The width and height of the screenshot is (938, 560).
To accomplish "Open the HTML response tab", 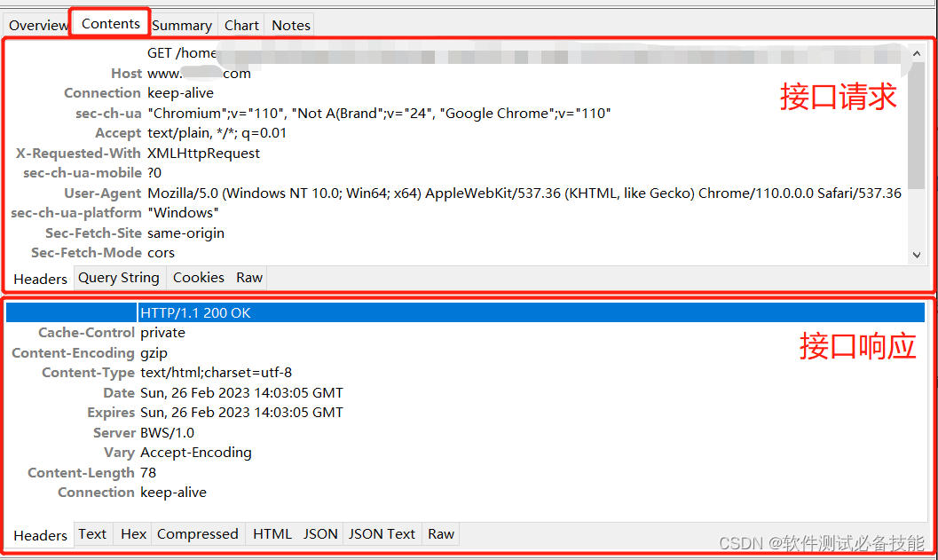I will point(272,533).
